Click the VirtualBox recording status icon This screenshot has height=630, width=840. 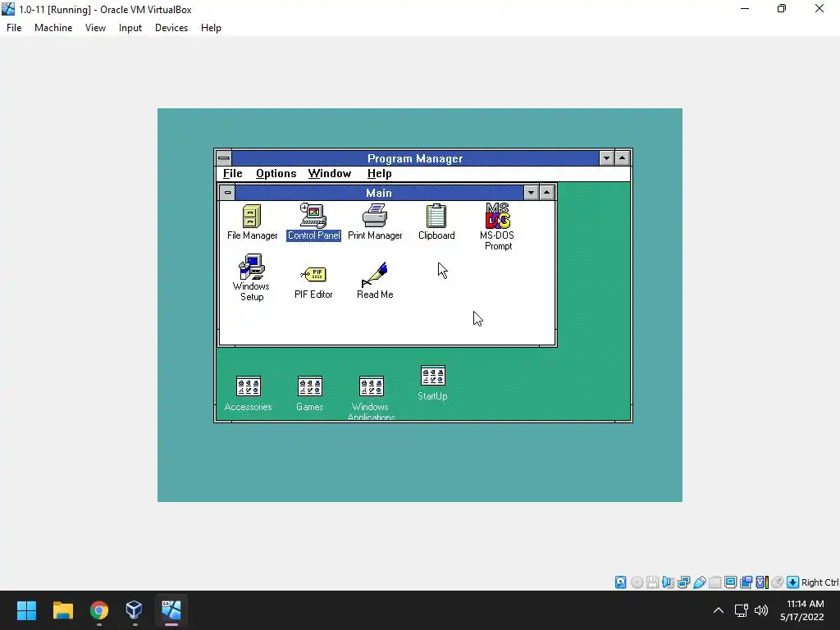click(746, 582)
